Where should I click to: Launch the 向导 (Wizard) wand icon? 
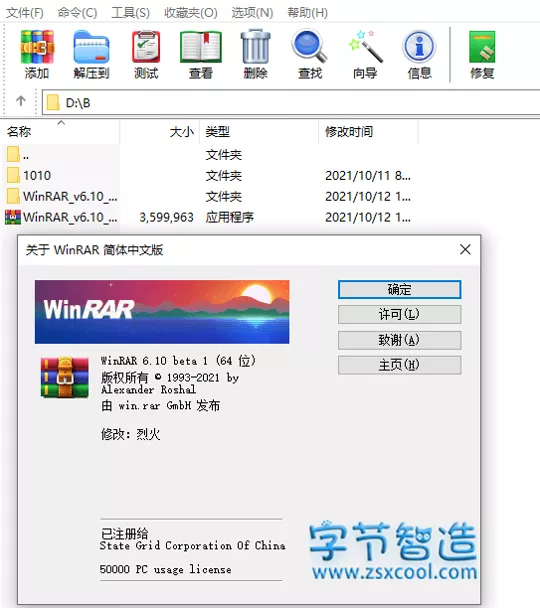tap(364, 55)
